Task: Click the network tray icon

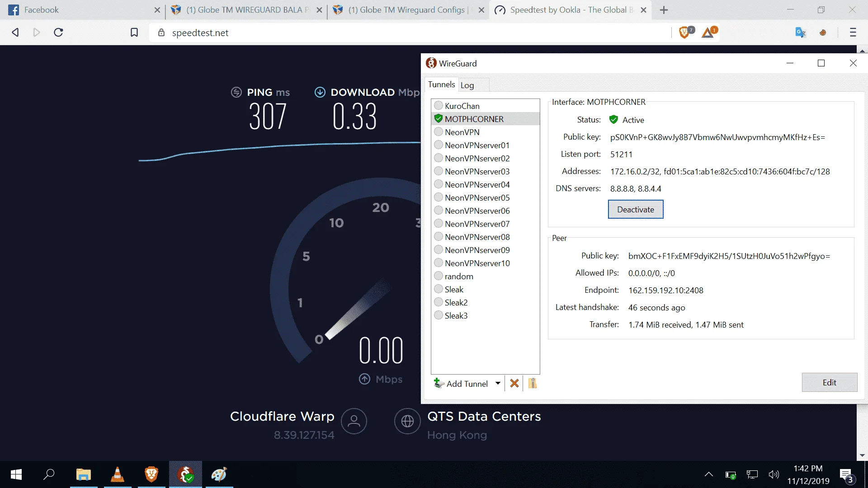Action: [x=752, y=474]
